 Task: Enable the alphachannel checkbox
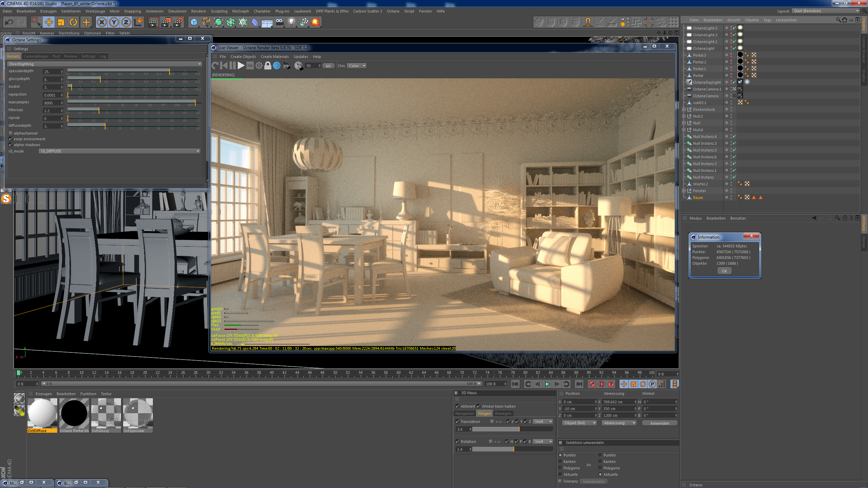11,133
